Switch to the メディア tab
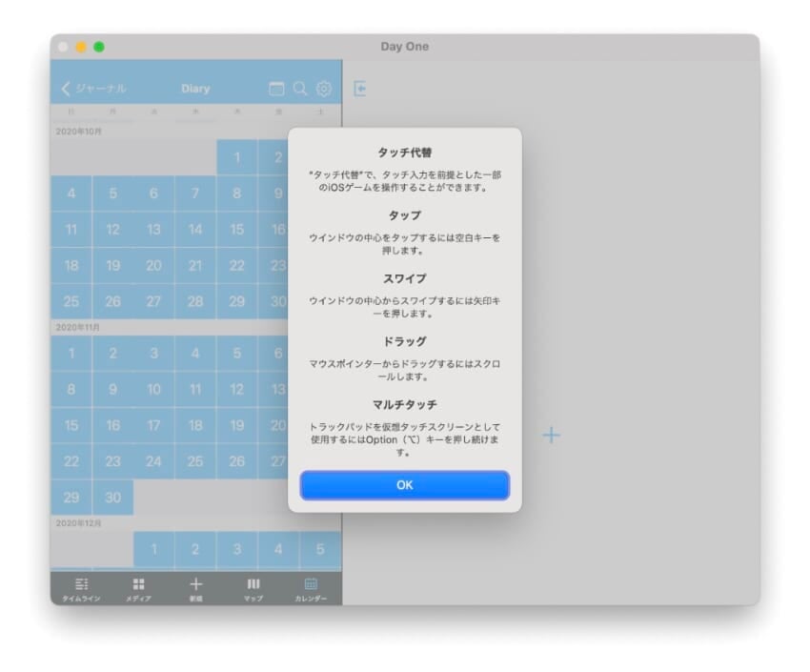The width and height of the screenshot is (810, 672). pos(138,588)
